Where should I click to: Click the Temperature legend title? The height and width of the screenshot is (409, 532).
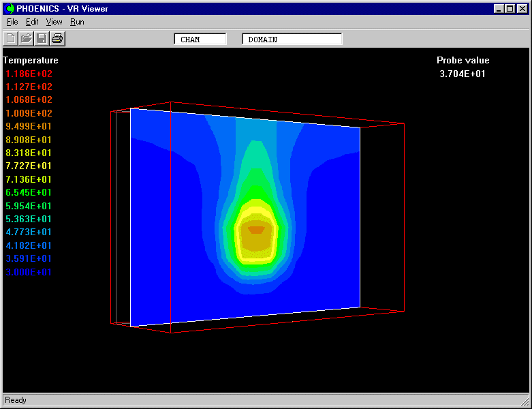pos(31,60)
